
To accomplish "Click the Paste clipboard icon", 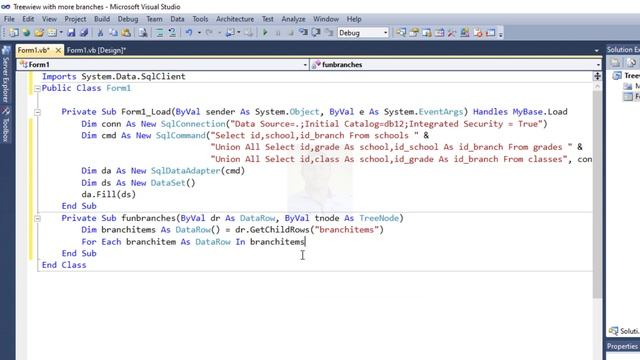I will point(126,33).
